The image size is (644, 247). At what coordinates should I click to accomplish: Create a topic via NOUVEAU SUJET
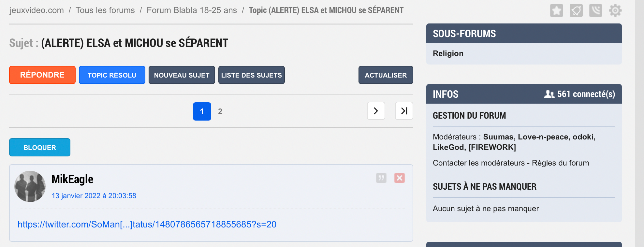coord(182,75)
